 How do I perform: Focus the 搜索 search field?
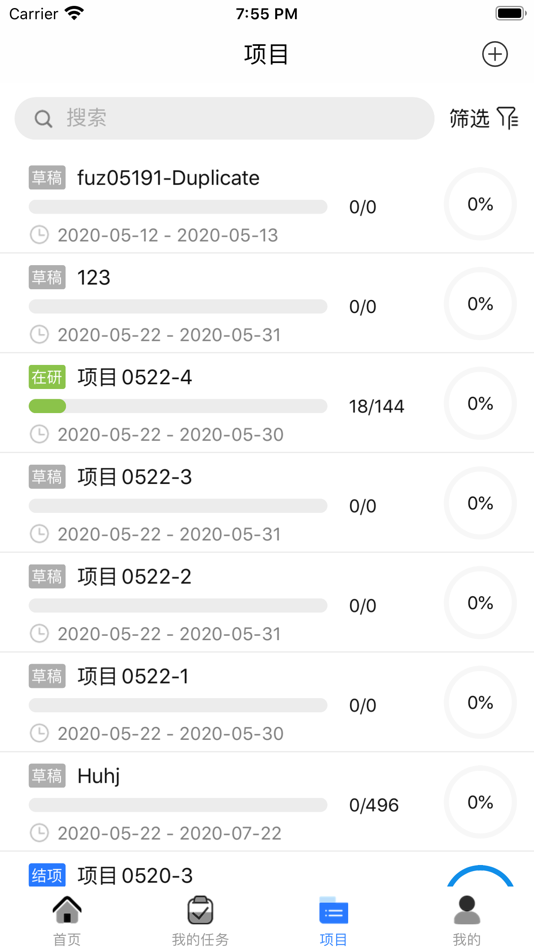click(224, 119)
